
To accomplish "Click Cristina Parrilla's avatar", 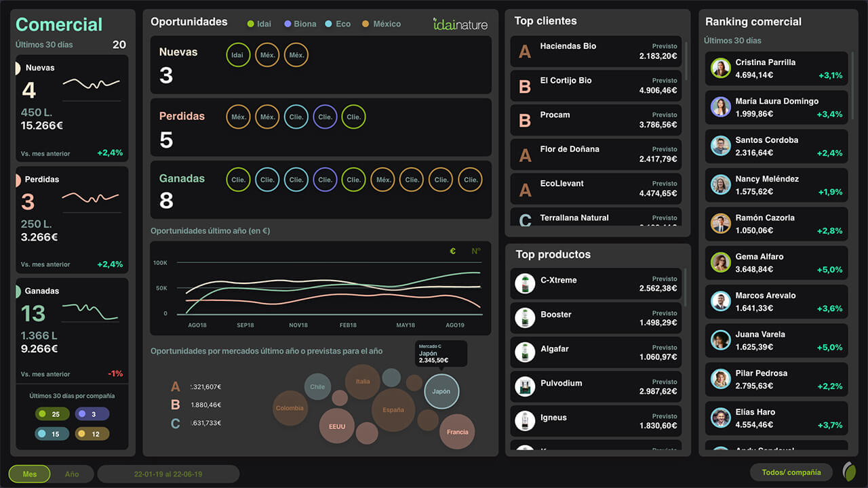I will (x=720, y=68).
